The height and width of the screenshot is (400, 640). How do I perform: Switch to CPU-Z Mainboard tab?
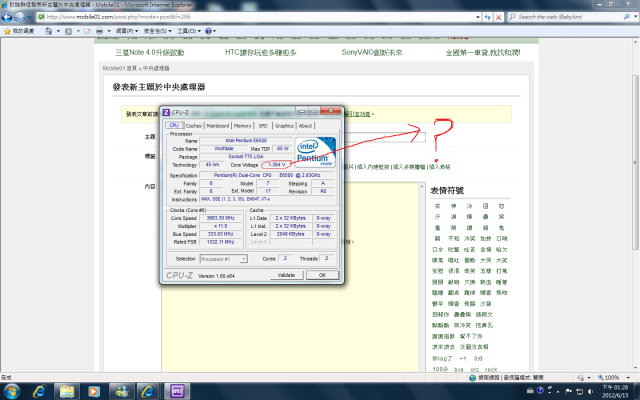pyautogui.click(x=218, y=126)
